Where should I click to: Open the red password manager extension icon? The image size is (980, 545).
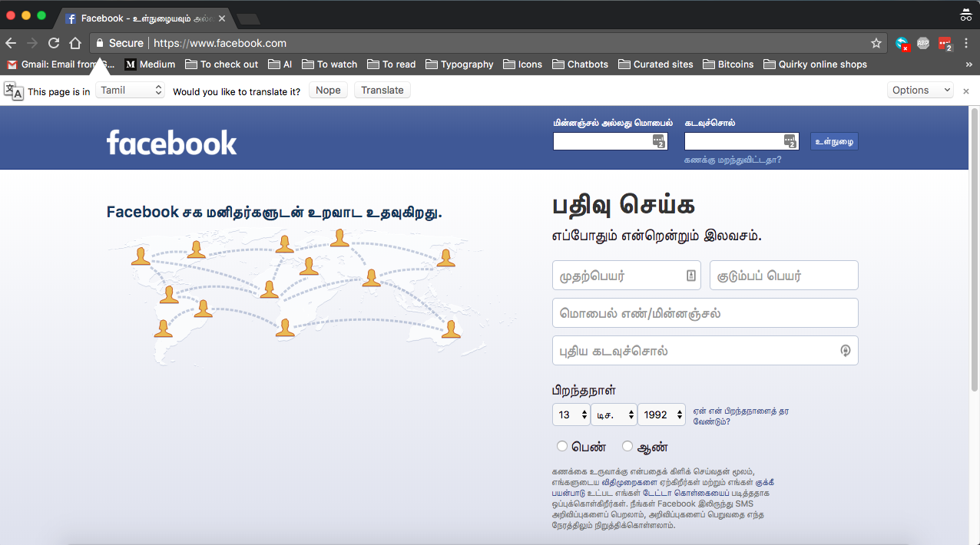[x=945, y=44]
